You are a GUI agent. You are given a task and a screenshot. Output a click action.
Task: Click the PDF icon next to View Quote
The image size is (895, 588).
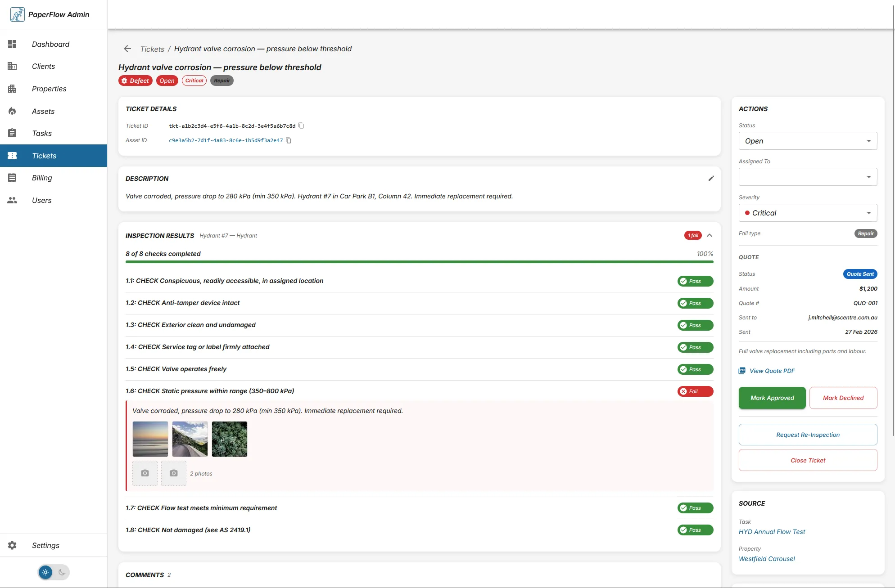[741, 370]
